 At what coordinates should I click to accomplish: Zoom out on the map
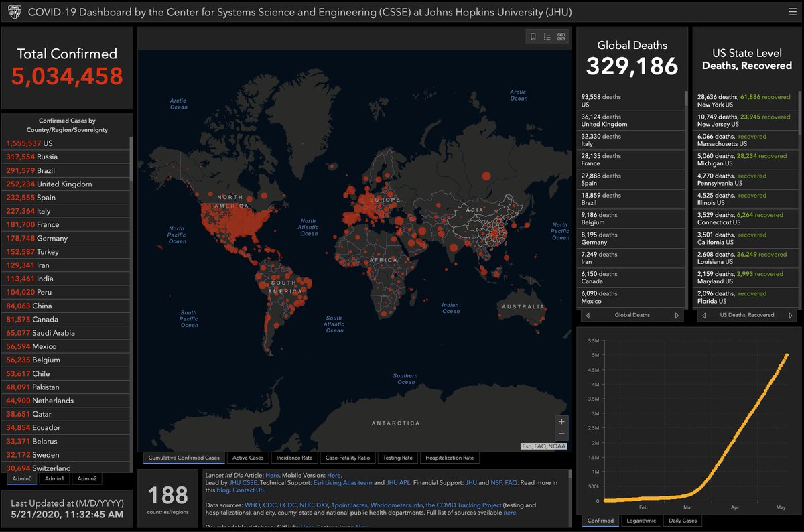click(561, 434)
